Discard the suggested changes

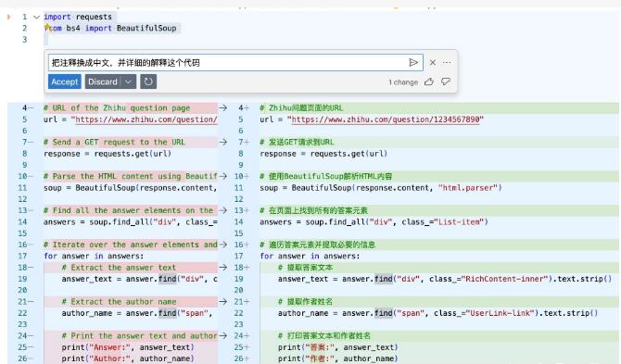point(103,82)
